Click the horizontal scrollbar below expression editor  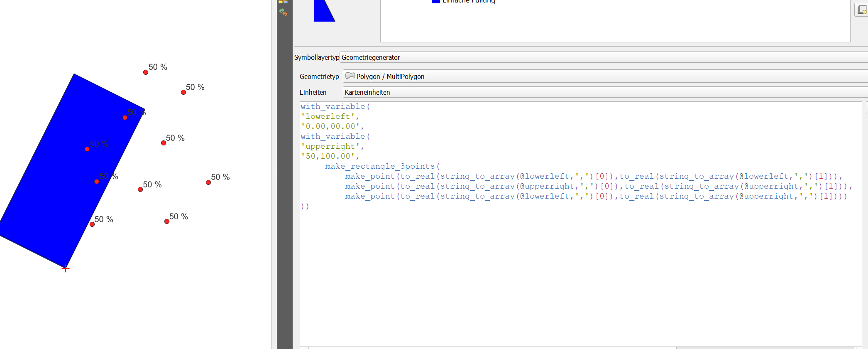[581, 348]
